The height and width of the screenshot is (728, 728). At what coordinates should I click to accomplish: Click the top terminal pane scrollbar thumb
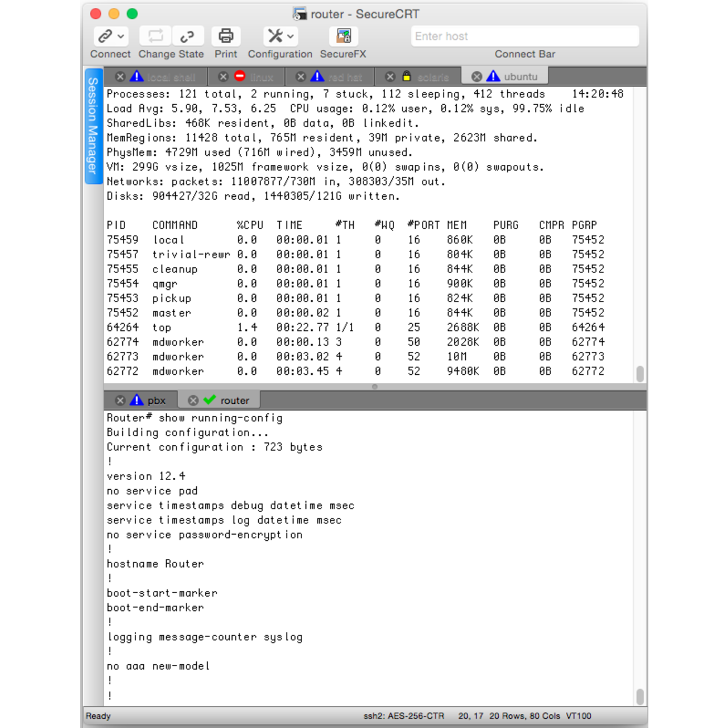[x=640, y=374]
